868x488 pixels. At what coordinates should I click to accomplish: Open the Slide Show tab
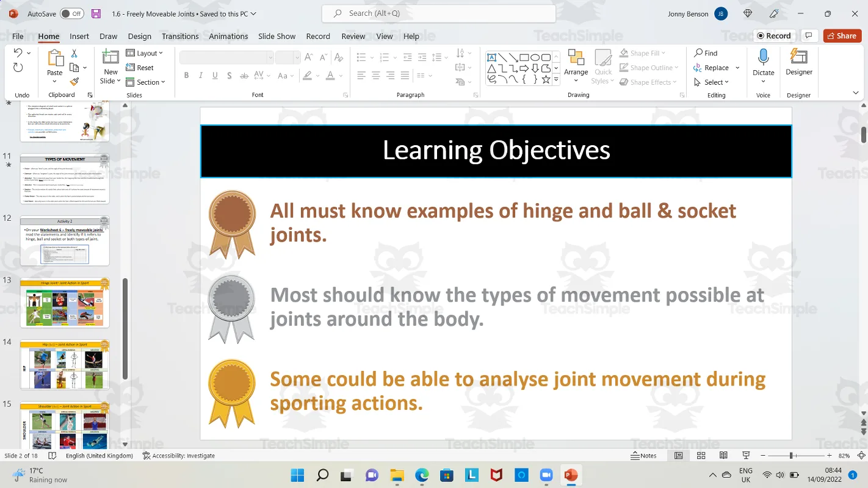click(x=277, y=36)
